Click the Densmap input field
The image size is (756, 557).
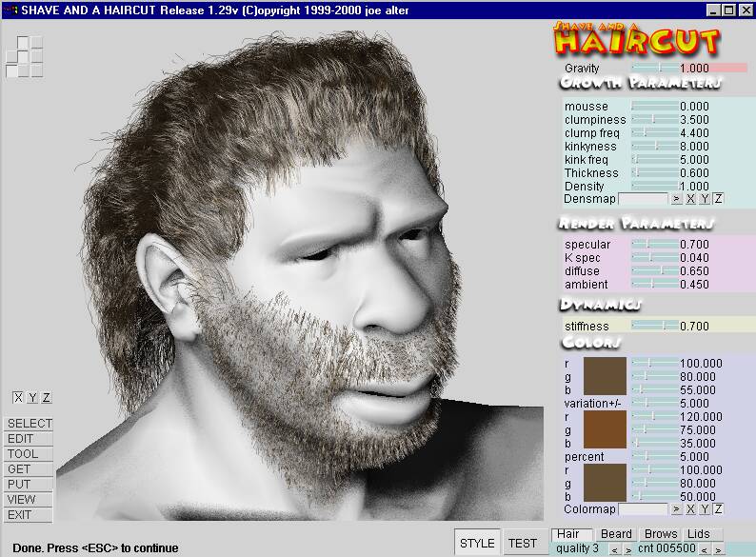point(644,199)
